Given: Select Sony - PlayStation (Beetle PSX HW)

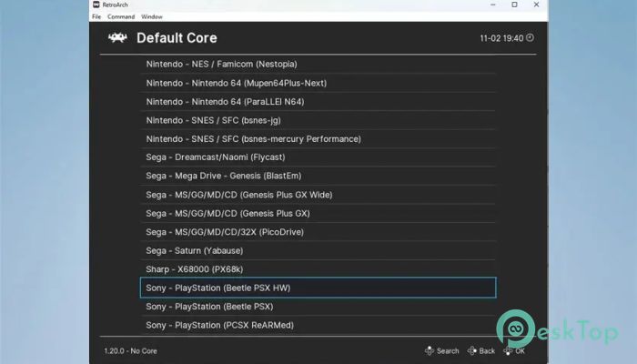Looking at the screenshot, I should point(318,288).
